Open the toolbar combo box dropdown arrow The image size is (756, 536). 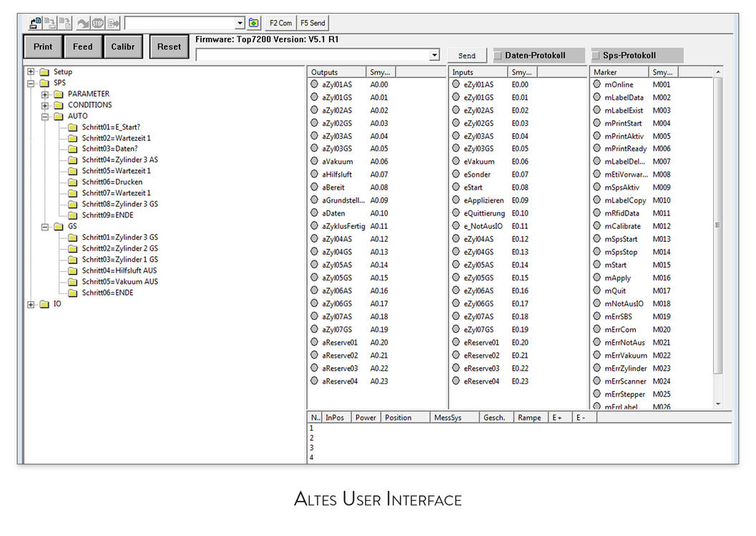pyautogui.click(x=240, y=23)
